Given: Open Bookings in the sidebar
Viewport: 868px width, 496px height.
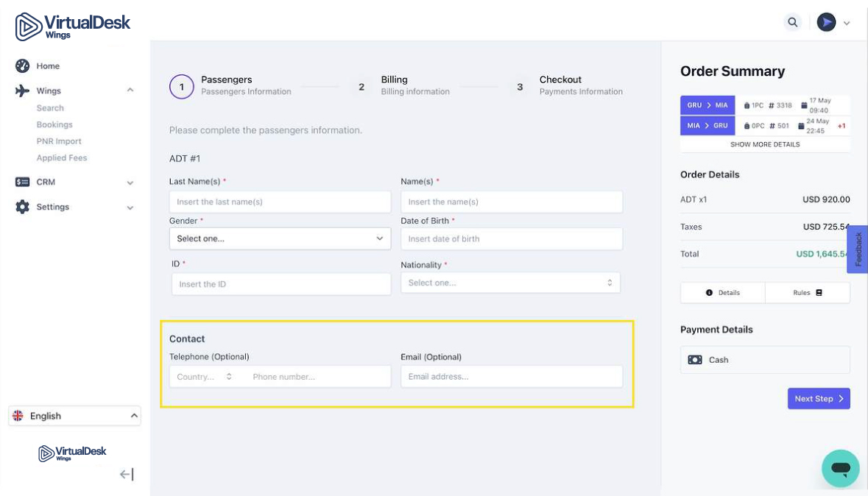Looking at the screenshot, I should pos(54,124).
